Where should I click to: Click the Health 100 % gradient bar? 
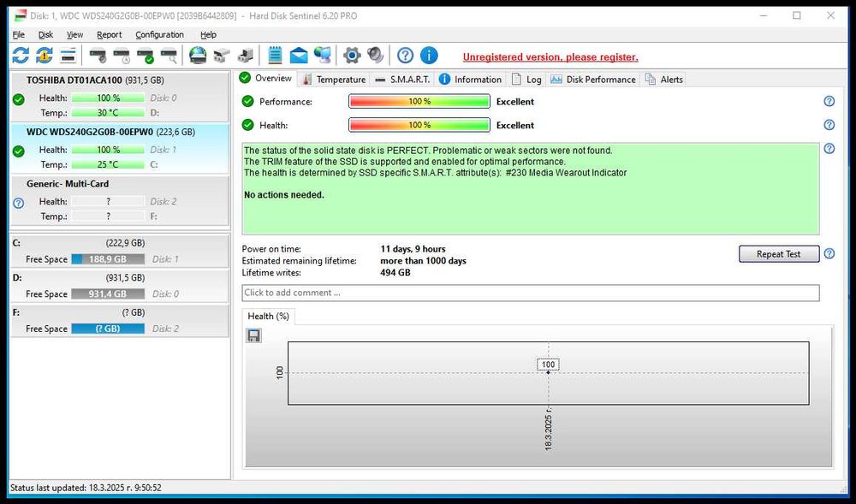(x=419, y=125)
